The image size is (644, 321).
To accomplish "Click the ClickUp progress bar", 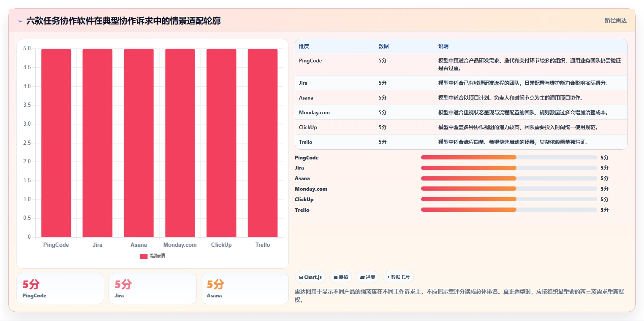I will tap(509, 199).
